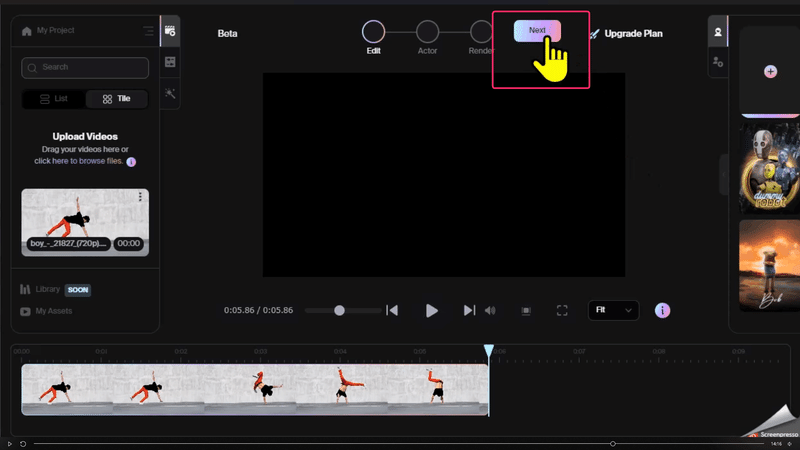
Task: Skip to clip end
Action: (469, 310)
